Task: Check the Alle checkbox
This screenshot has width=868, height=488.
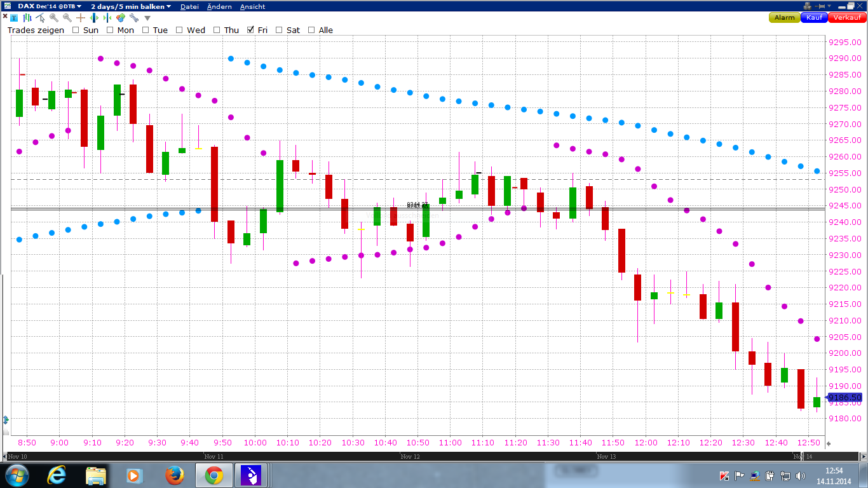Action: [311, 30]
